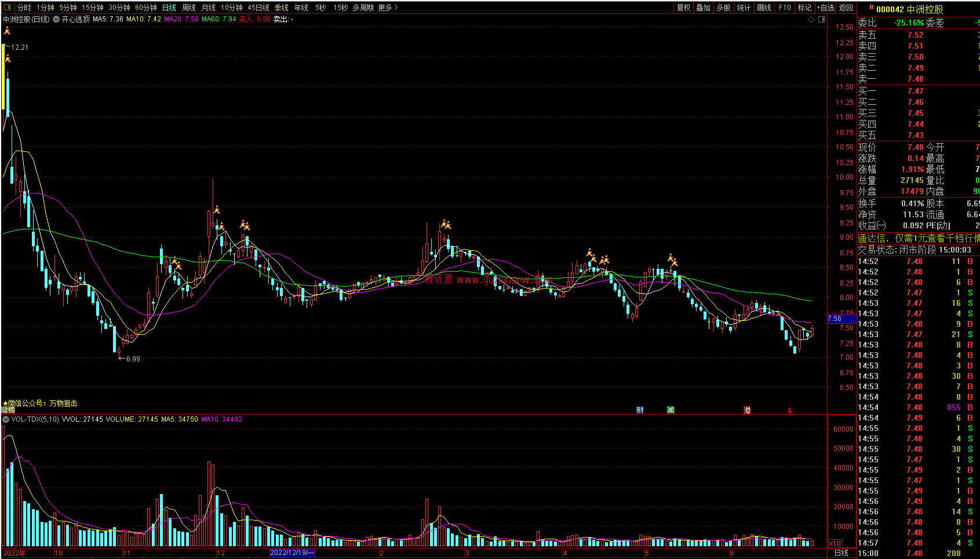Click the 卖五 ask price 7.52
Screen dimensions: 980x559
916,35
